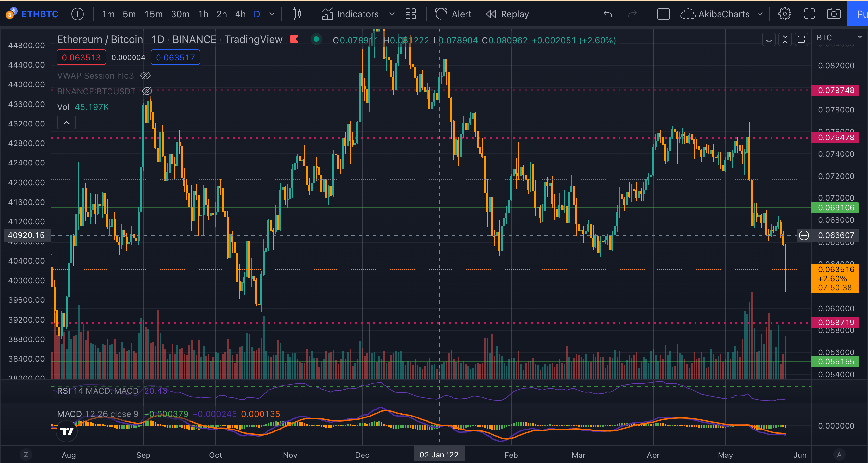The image size is (868, 463).
Task: Click the Apr label on time axis
Action: click(x=653, y=455)
